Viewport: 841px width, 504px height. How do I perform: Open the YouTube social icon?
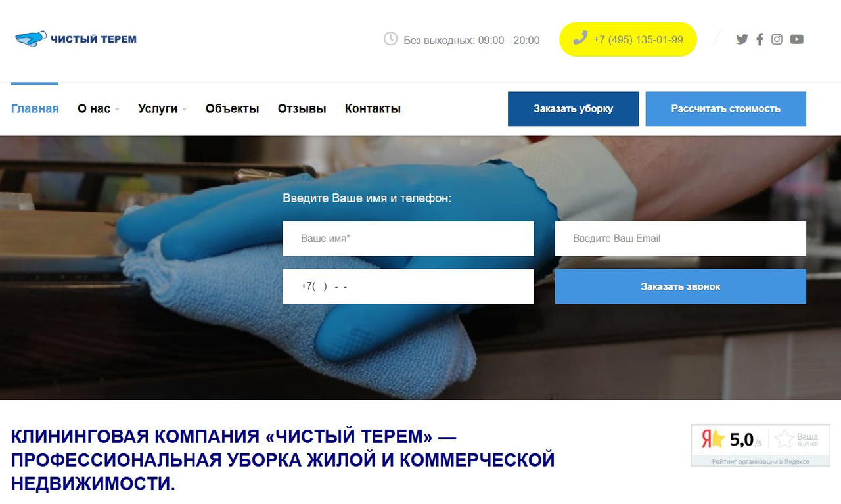[x=796, y=39]
